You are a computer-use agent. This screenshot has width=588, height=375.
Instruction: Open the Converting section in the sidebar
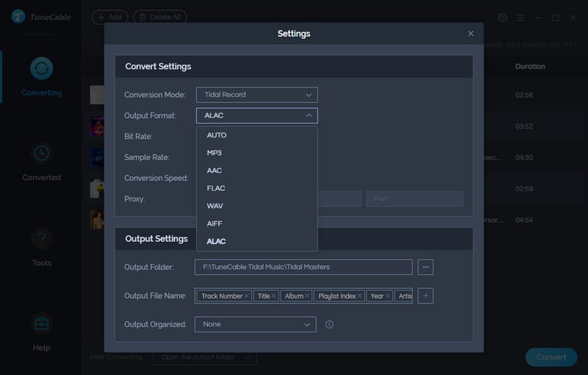point(41,77)
